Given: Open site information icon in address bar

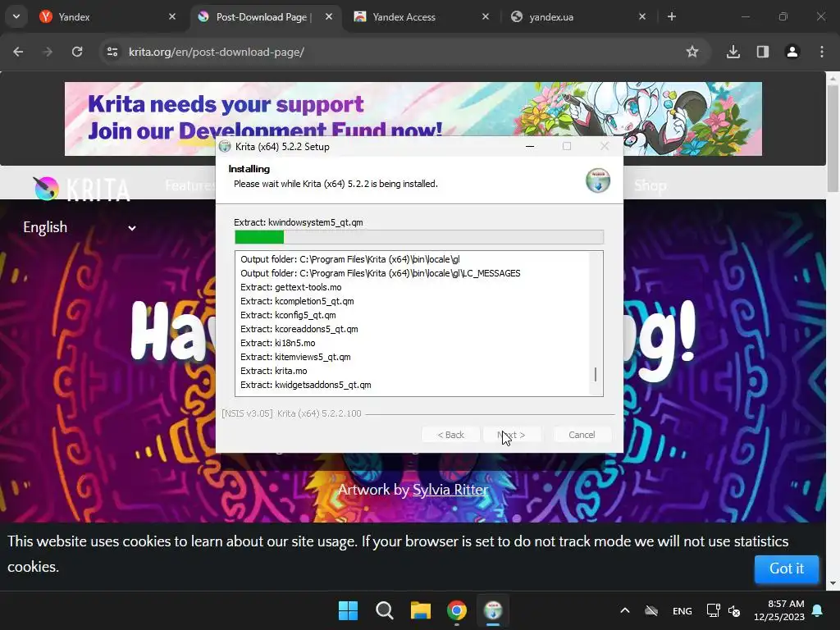Looking at the screenshot, I should click(112, 52).
